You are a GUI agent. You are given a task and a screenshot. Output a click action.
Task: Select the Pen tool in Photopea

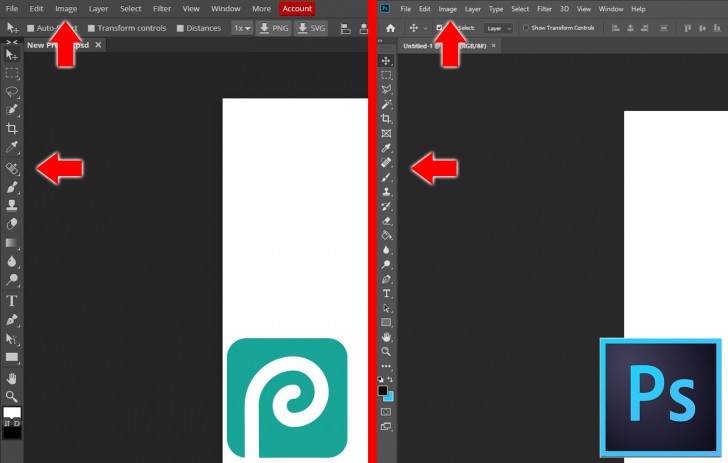tap(12, 320)
